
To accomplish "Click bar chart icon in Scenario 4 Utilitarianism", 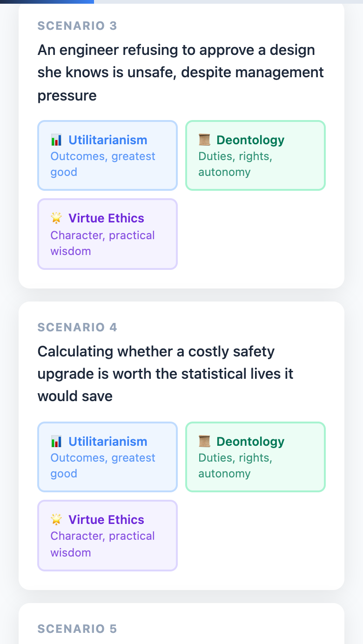I will pyautogui.click(x=56, y=442).
